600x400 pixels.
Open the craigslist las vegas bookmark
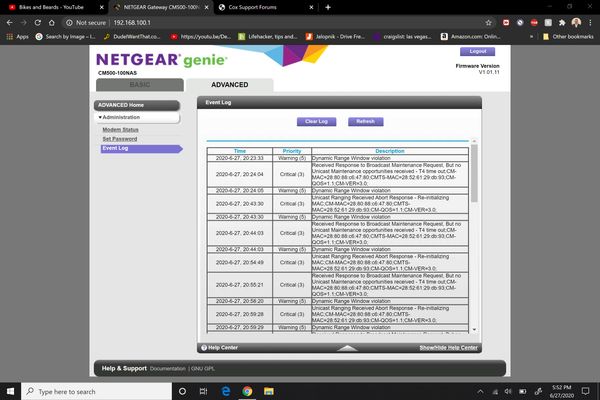point(402,37)
